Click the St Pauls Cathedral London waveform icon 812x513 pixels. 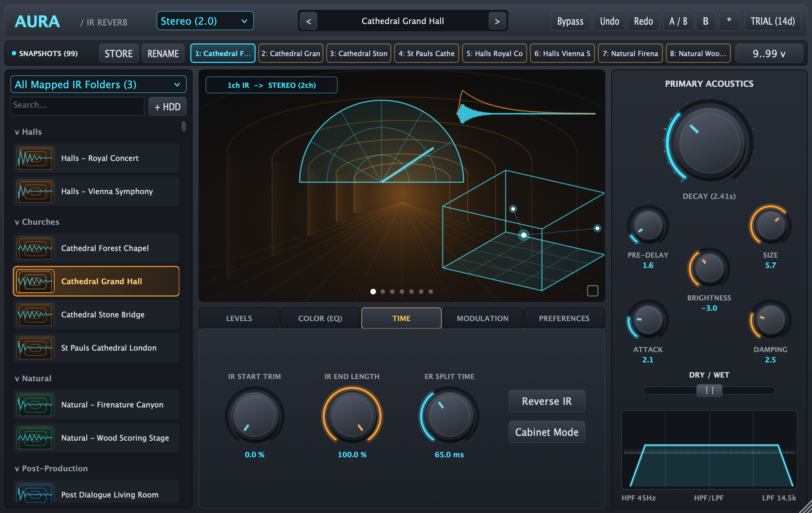click(35, 348)
